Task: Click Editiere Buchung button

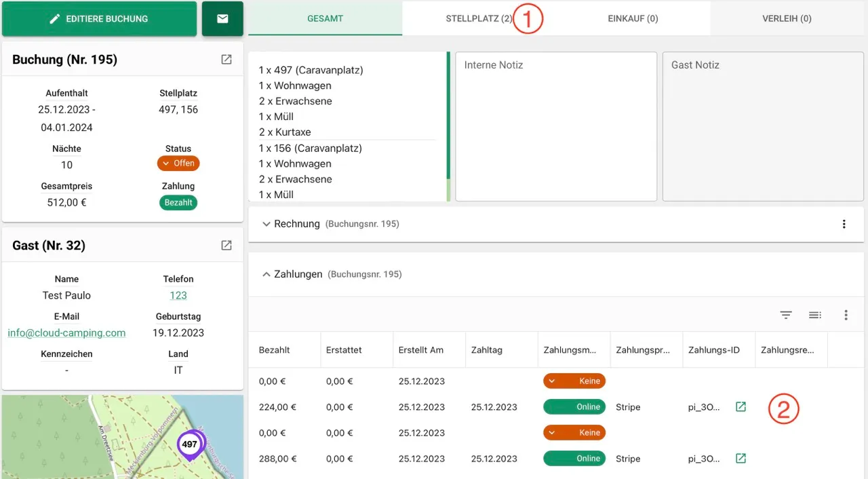Action: point(100,19)
